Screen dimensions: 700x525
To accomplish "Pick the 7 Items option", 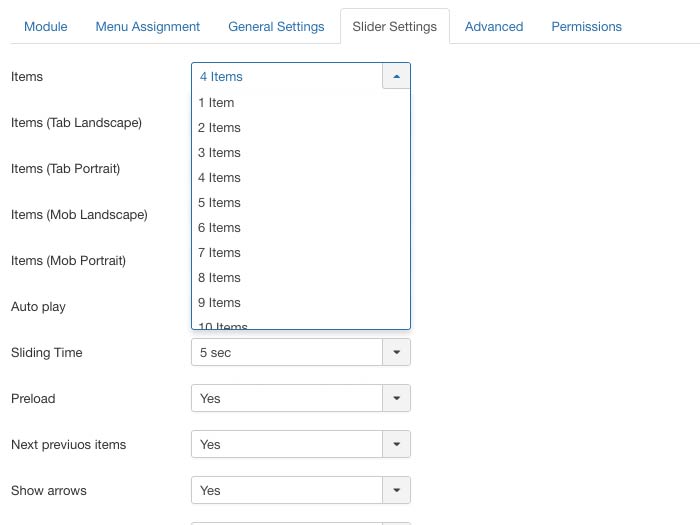I will (x=219, y=252).
